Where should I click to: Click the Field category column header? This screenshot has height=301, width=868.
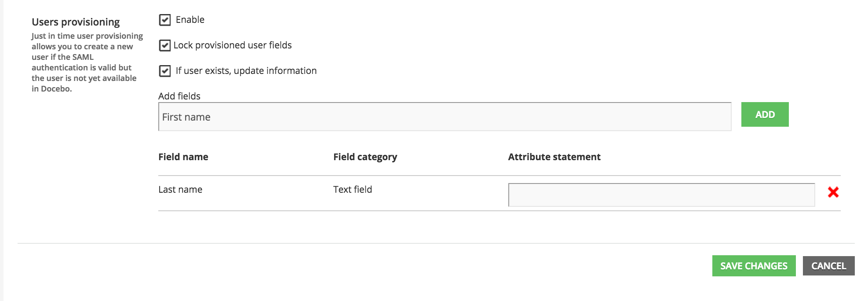click(x=365, y=157)
